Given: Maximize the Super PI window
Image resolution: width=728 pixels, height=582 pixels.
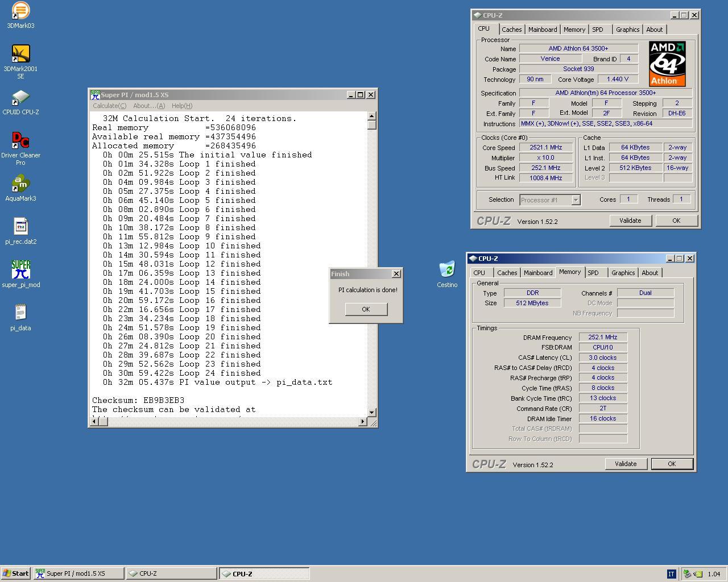Looking at the screenshot, I should tap(361, 95).
